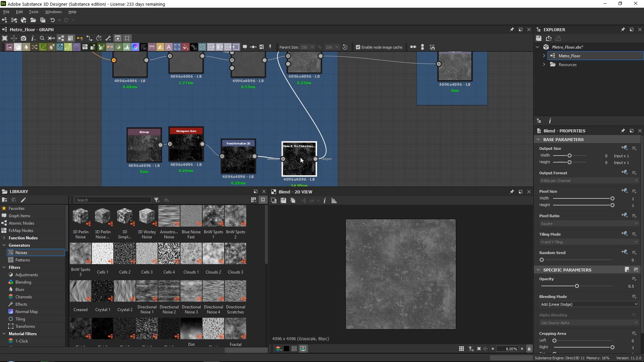Select the Blending filter category

pyautogui.click(x=23, y=282)
